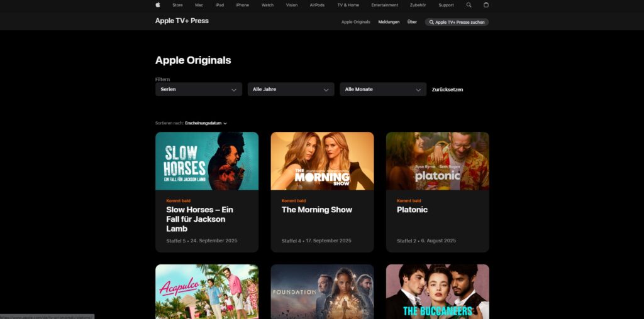Select the Meldungen nav link
The image size is (644, 319).
point(389,22)
